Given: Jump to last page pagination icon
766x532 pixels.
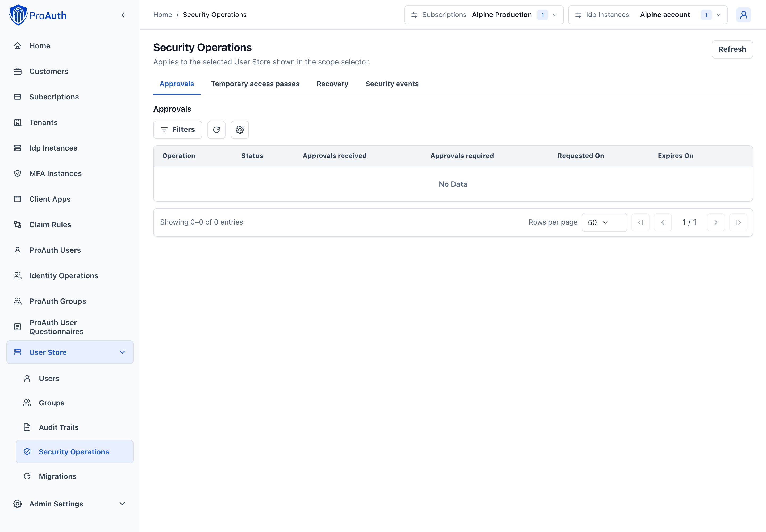Looking at the screenshot, I should click(738, 222).
